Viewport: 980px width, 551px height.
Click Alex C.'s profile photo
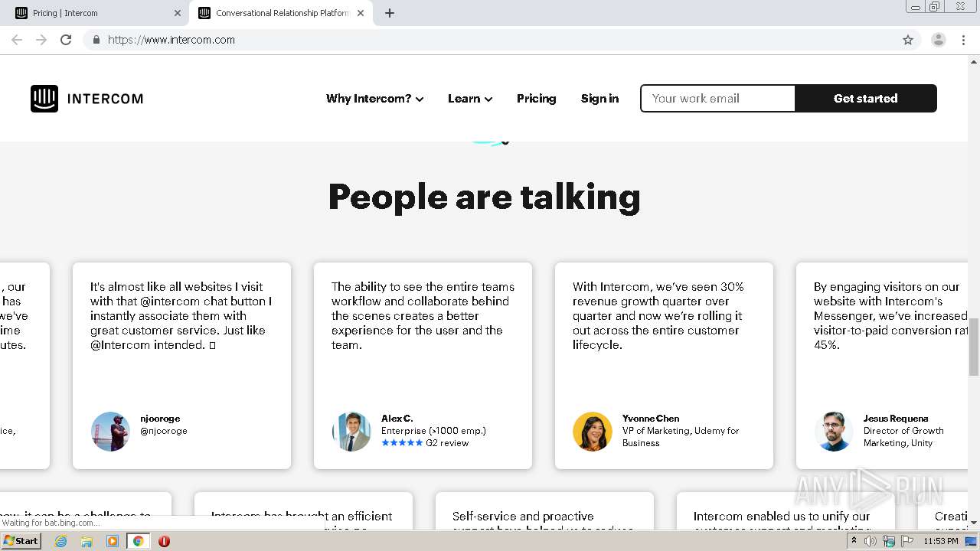(351, 432)
